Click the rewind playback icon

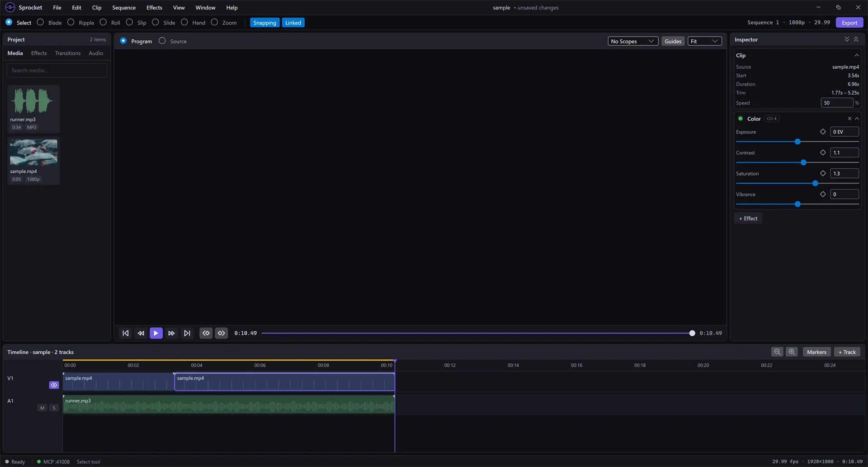141,333
